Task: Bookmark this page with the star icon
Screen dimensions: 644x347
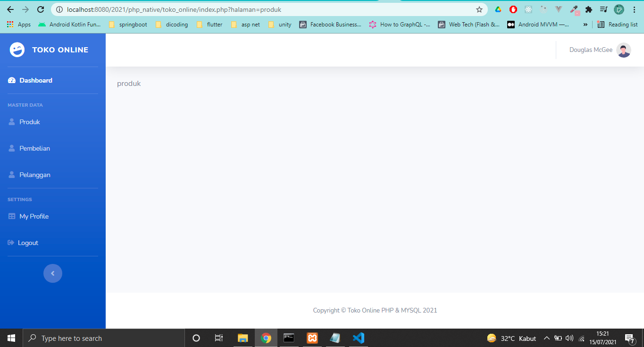Action: click(479, 9)
